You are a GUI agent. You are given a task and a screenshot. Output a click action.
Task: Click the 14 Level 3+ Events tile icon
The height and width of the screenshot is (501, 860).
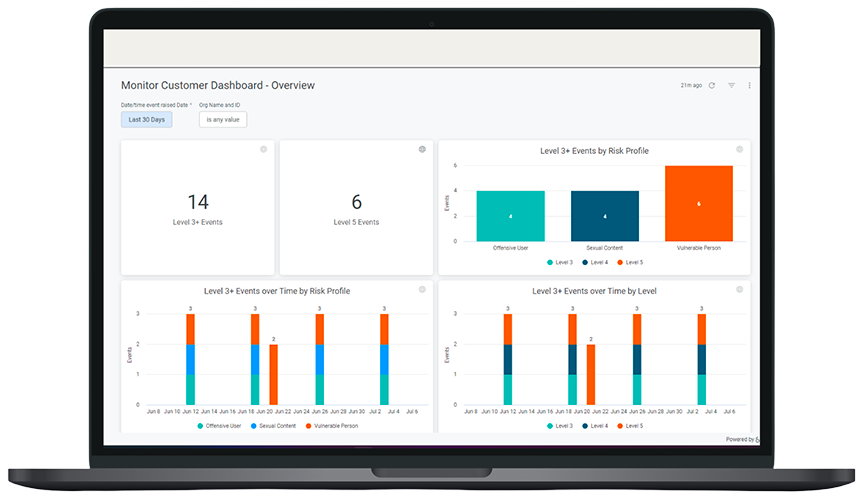pos(264,149)
